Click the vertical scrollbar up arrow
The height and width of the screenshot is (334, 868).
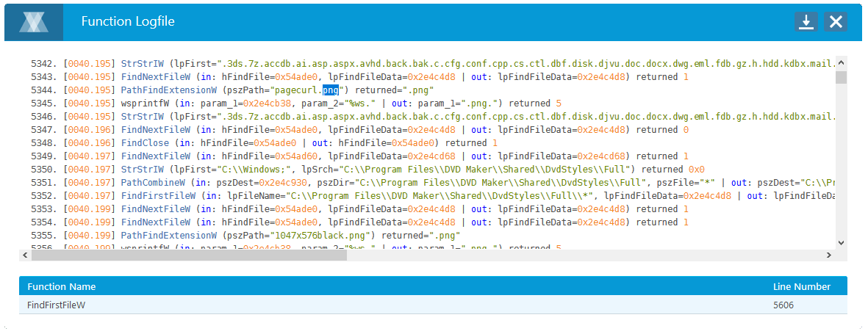pos(841,62)
